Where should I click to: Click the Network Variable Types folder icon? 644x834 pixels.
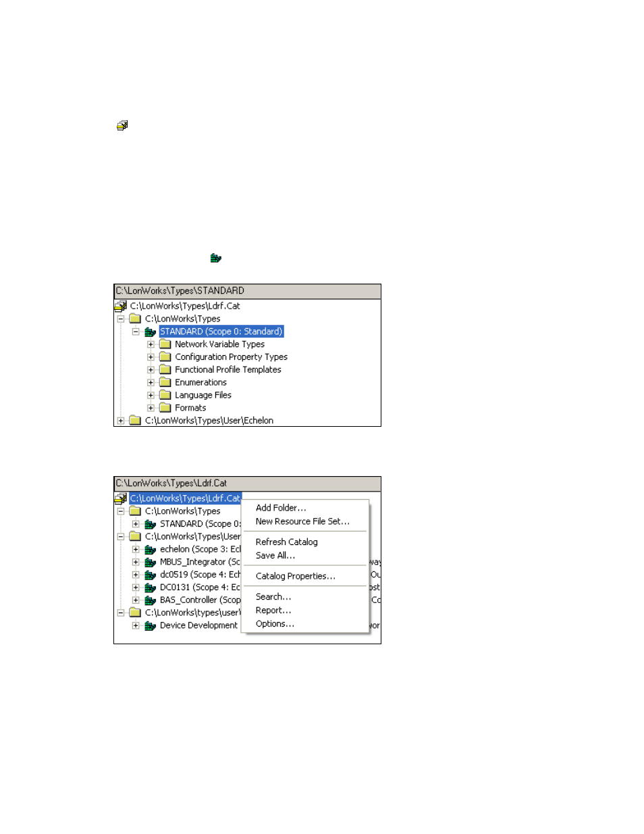click(x=165, y=344)
